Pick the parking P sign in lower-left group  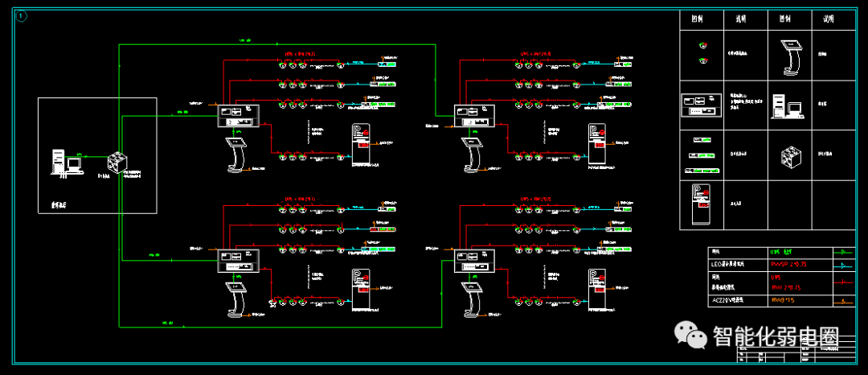coord(360,289)
